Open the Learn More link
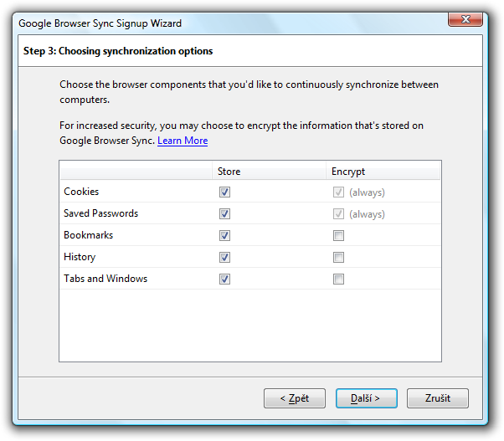Image resolution: width=504 pixels, height=441 pixels. coord(183,141)
